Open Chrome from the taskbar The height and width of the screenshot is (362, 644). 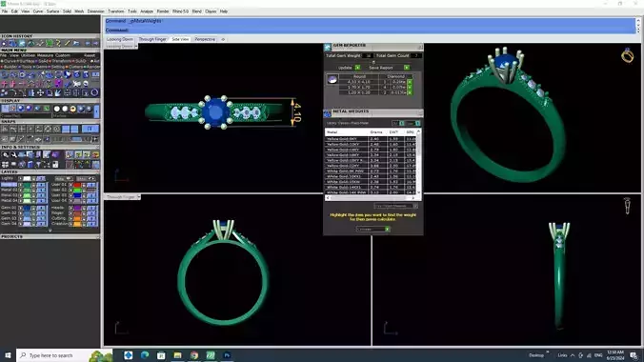pyautogui.click(x=193, y=355)
